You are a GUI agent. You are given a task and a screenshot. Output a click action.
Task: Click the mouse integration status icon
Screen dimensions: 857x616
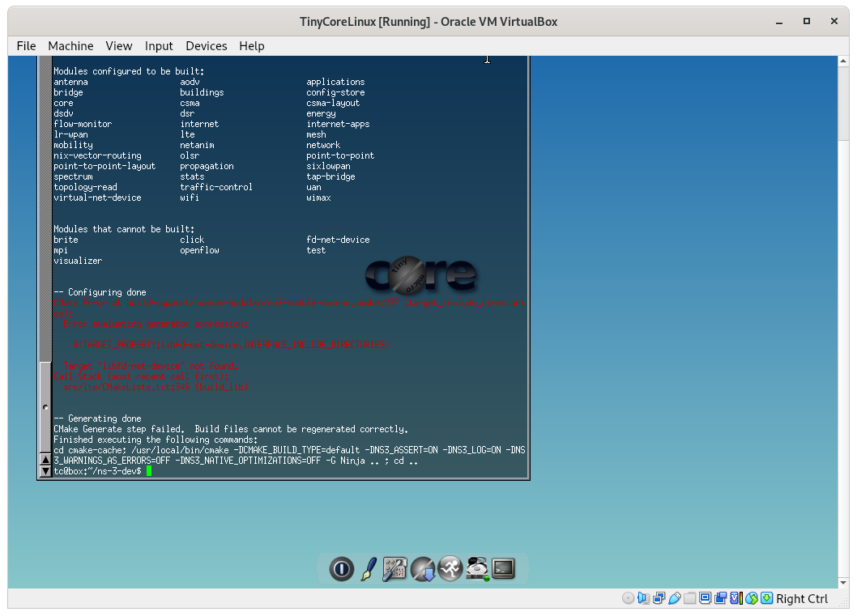coord(752,598)
